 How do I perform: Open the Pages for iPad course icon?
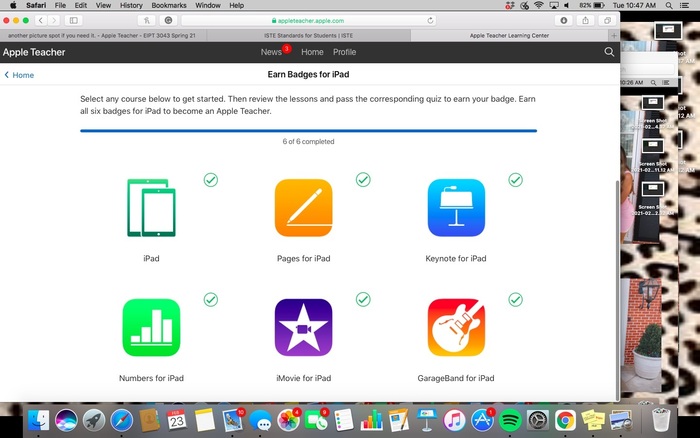coord(303,208)
